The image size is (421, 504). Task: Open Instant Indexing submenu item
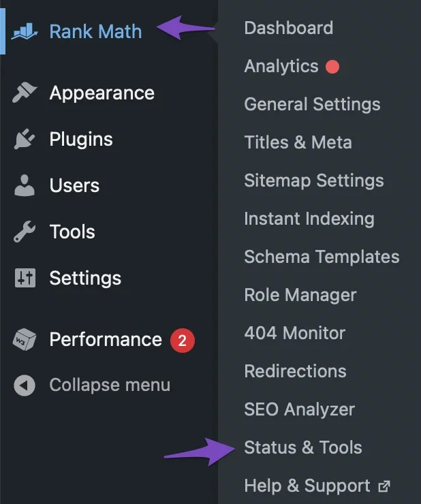coord(309,219)
